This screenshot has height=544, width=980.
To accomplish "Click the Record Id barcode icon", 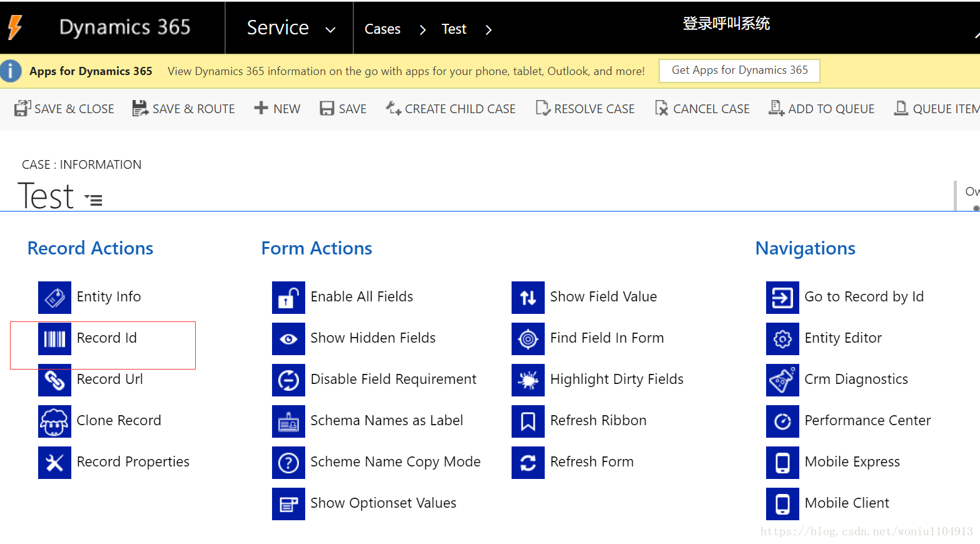I will pyautogui.click(x=54, y=339).
